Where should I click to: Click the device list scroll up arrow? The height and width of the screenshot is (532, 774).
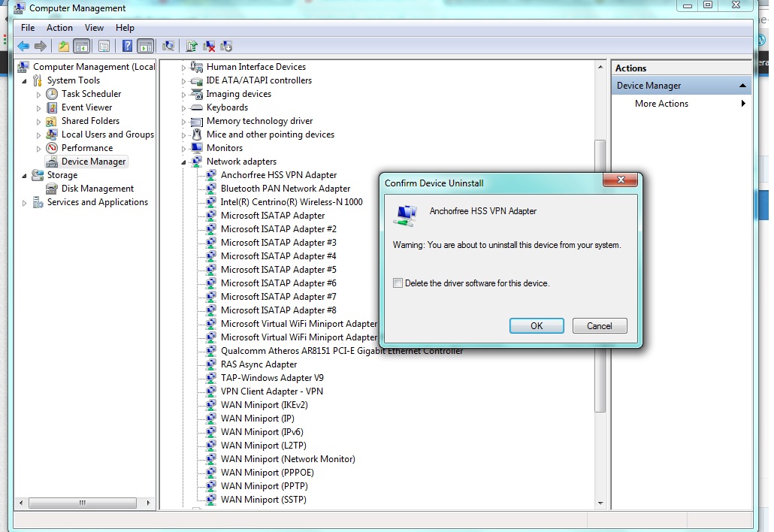(x=600, y=67)
